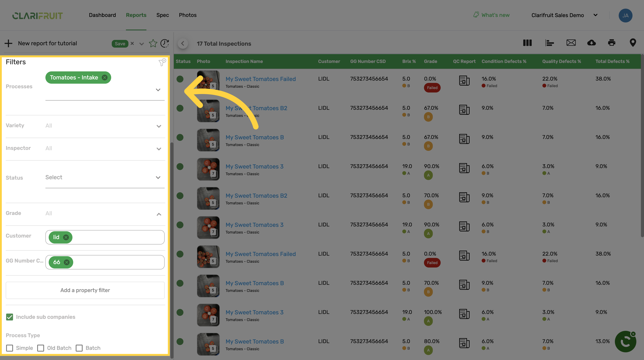Click the email report envelope icon
The height and width of the screenshot is (360, 644).
(571, 43)
